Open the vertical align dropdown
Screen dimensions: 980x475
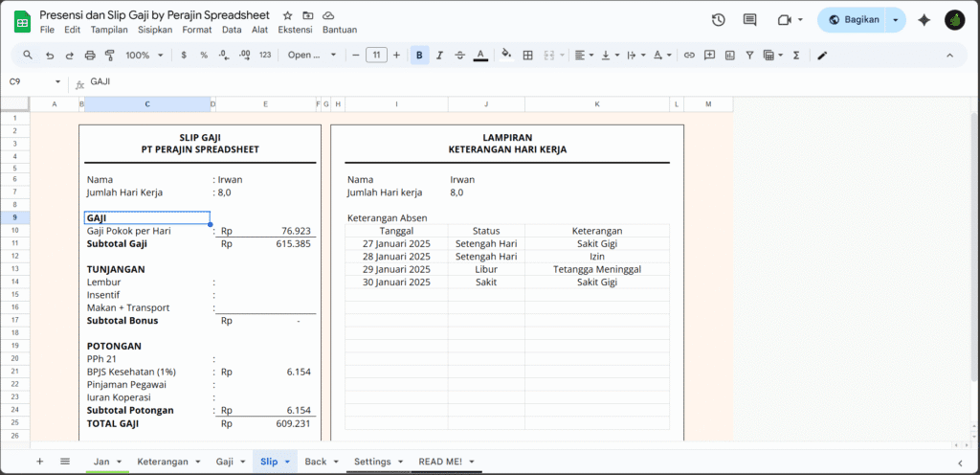click(x=610, y=55)
